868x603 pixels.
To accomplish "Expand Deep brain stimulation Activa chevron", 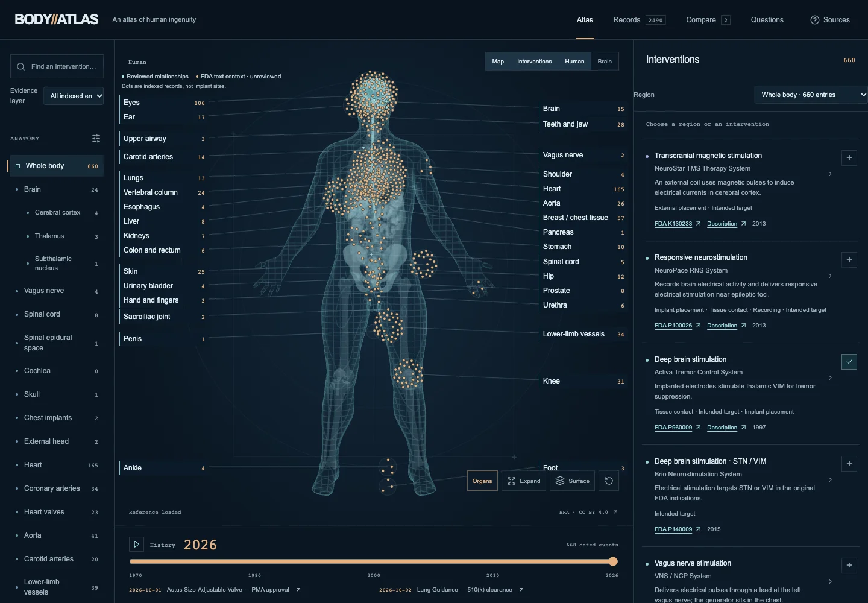I will tap(830, 378).
